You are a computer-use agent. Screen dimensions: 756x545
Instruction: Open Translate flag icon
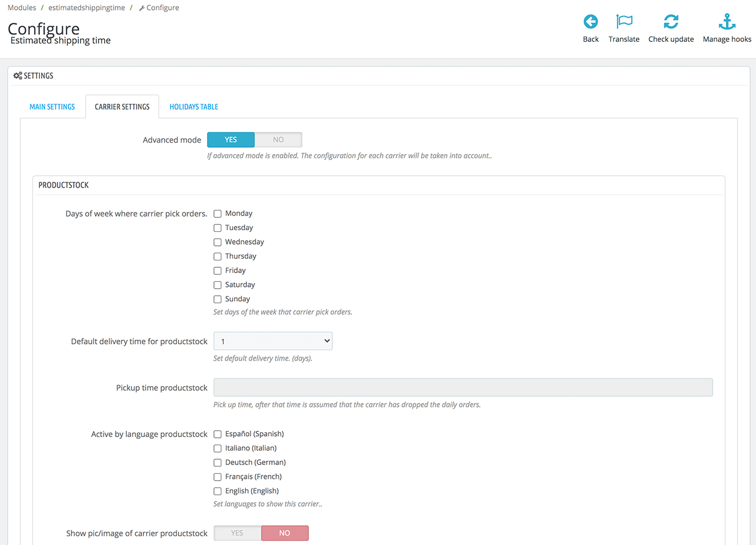pyautogui.click(x=624, y=22)
